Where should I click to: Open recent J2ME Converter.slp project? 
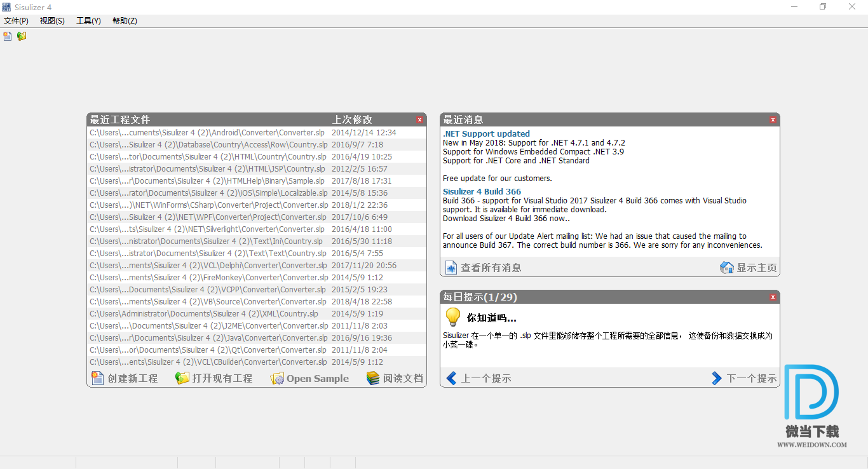pyautogui.click(x=257, y=326)
